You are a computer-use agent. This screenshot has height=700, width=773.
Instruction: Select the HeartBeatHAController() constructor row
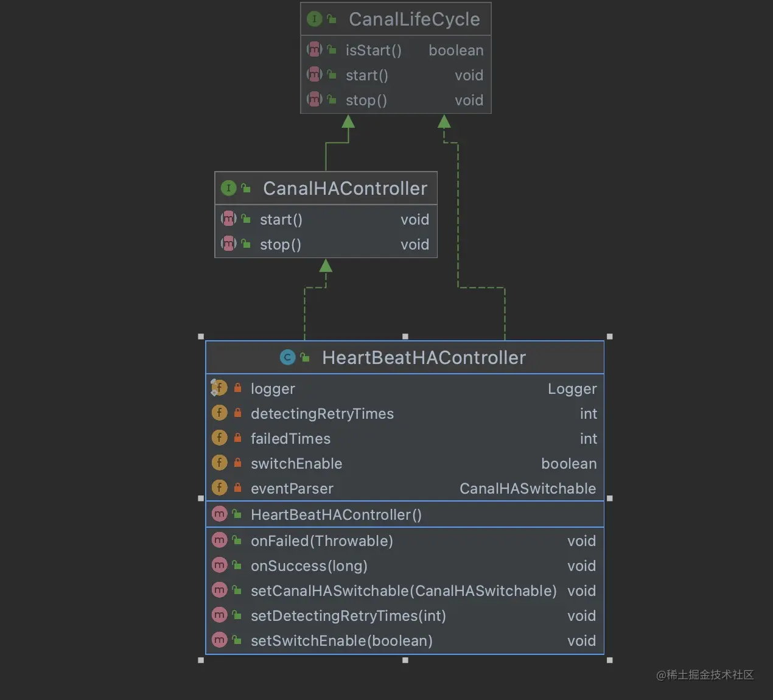click(x=405, y=514)
